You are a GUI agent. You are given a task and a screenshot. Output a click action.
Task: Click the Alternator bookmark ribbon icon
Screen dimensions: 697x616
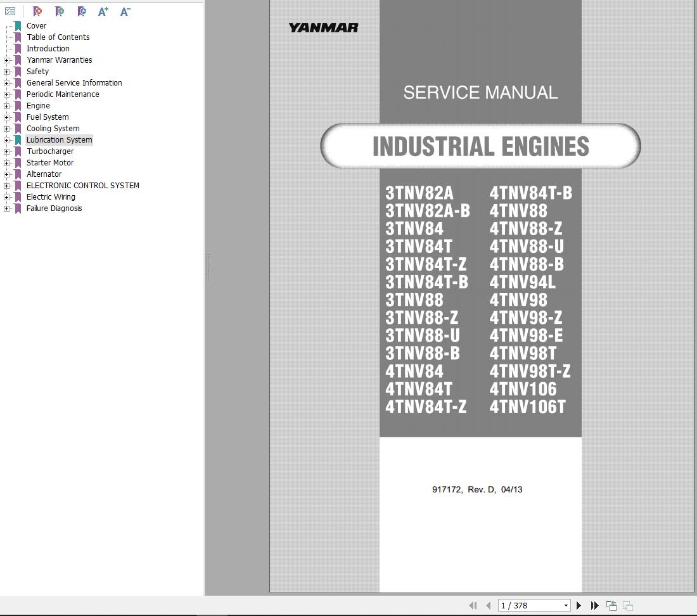[x=18, y=174]
